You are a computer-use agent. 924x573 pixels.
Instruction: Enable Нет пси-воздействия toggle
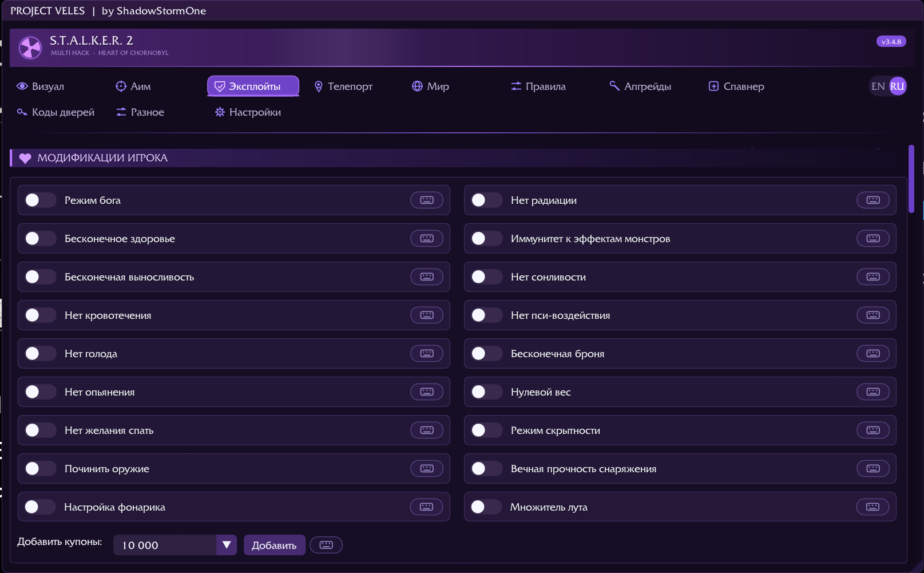coord(486,315)
